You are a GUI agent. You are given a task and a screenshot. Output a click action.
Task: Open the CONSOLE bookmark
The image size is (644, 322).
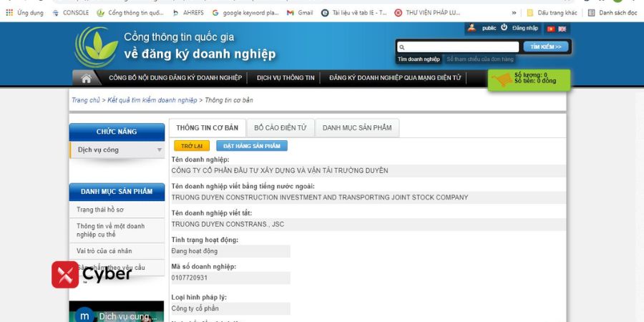click(x=71, y=13)
